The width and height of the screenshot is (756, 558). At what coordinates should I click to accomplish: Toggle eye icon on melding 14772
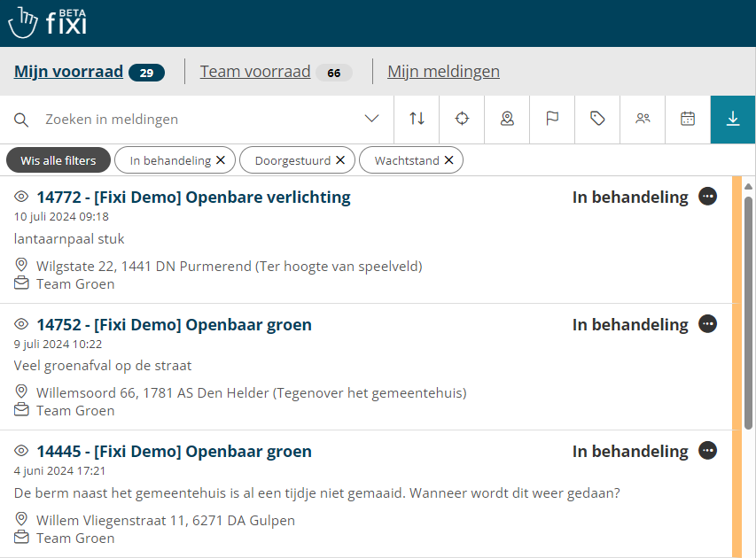21,197
